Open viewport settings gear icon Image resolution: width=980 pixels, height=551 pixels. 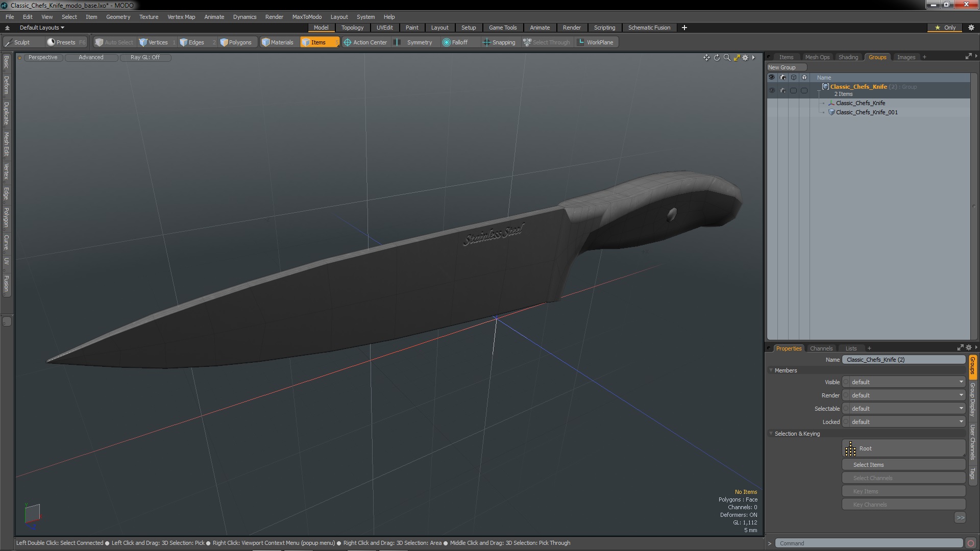point(745,58)
